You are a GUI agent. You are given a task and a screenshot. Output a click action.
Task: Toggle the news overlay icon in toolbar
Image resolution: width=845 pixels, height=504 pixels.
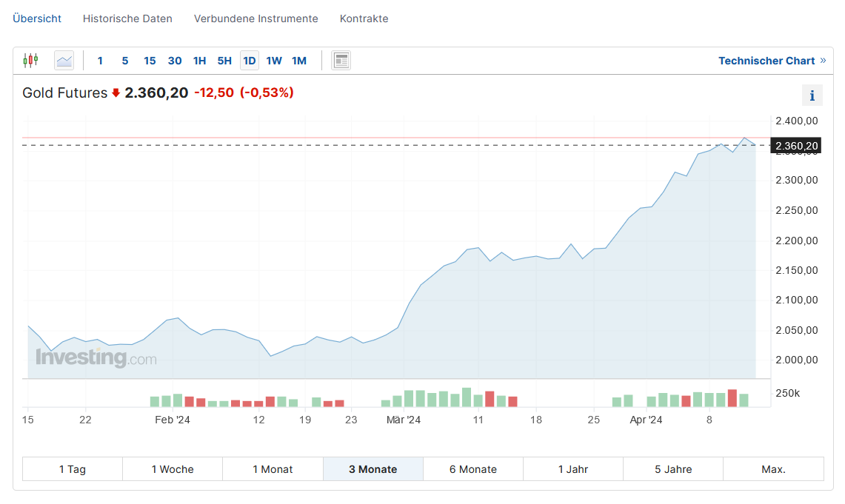point(341,61)
